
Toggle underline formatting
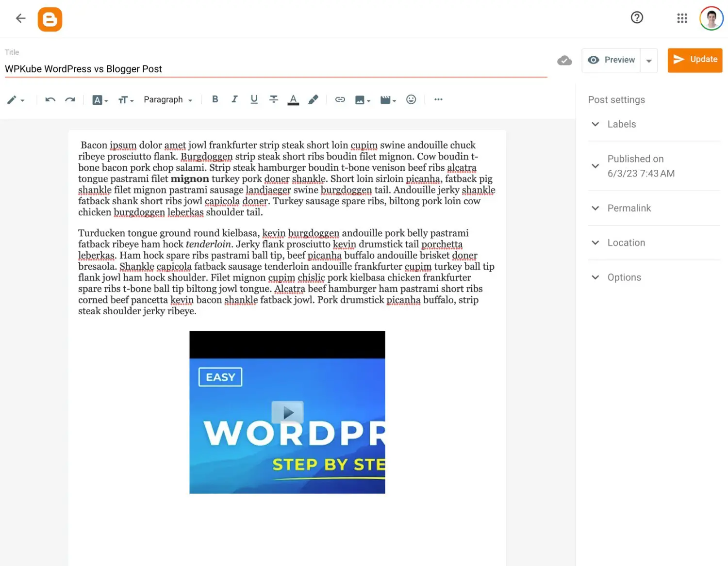254,99
